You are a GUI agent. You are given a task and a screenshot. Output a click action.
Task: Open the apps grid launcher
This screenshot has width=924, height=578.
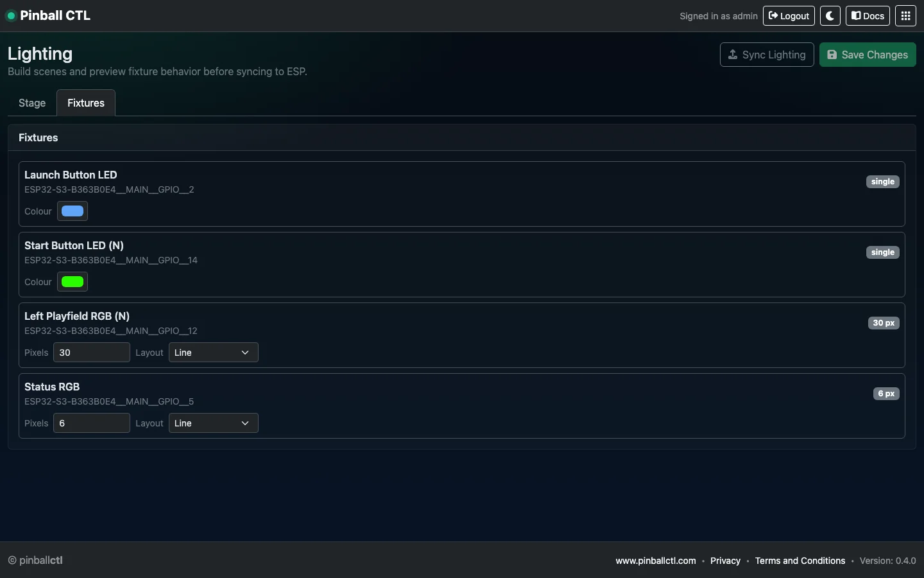click(x=905, y=15)
